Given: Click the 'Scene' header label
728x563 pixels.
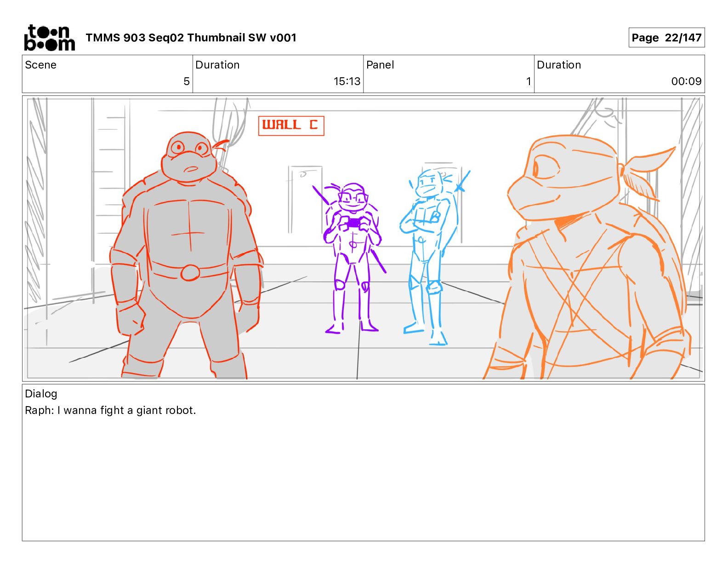Looking at the screenshot, I should click(x=40, y=65).
